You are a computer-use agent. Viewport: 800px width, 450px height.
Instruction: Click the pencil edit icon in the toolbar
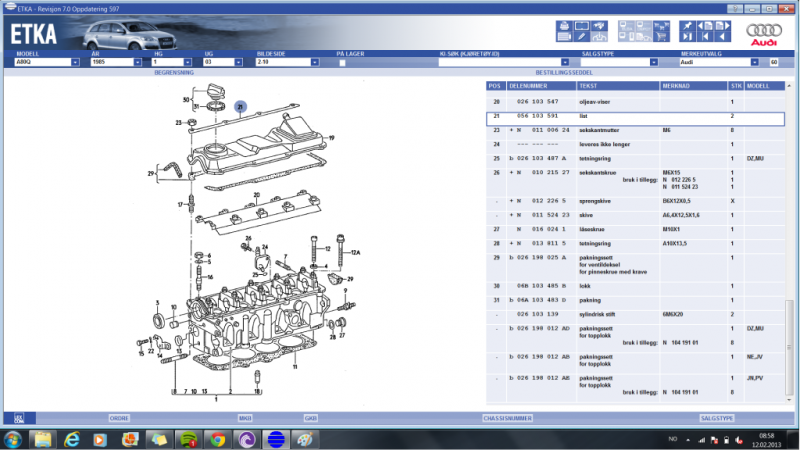tap(582, 36)
